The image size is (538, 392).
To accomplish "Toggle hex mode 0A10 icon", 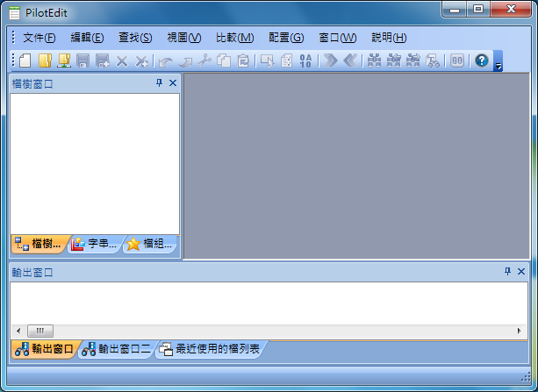I will [x=305, y=61].
